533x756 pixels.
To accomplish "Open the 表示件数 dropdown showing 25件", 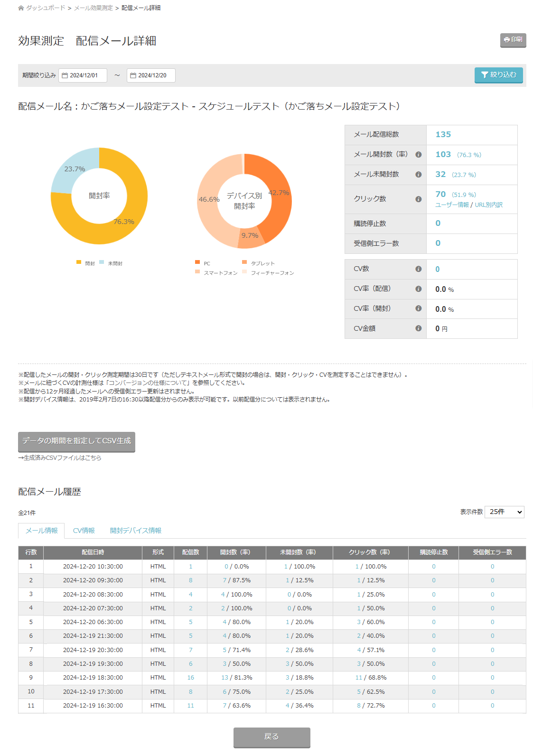I will 504,512.
